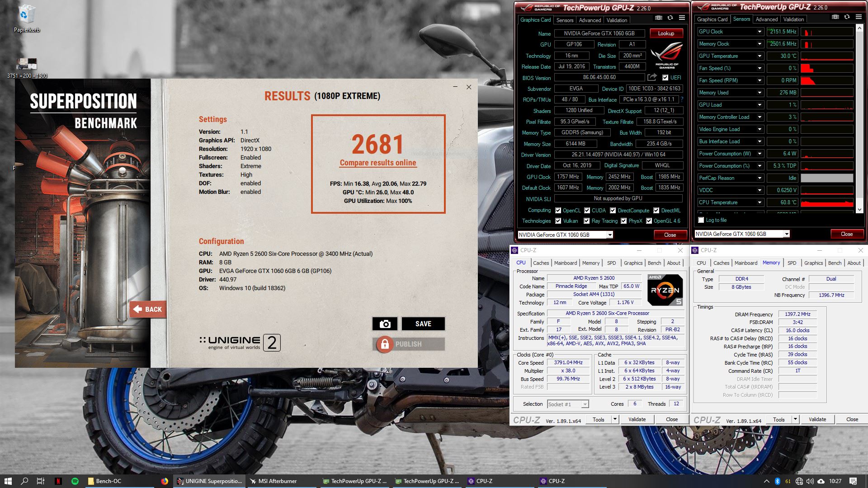
Task: Toggle the DirectML checkbox
Action: (x=656, y=211)
